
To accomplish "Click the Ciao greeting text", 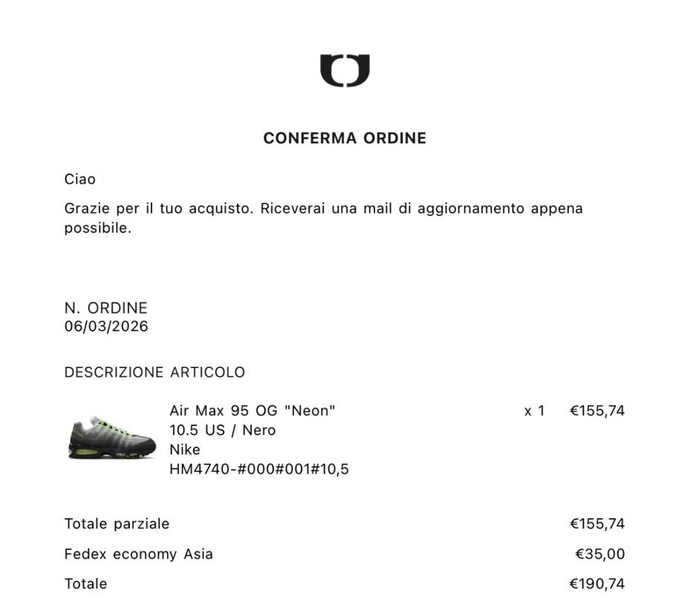I will (x=80, y=179).
